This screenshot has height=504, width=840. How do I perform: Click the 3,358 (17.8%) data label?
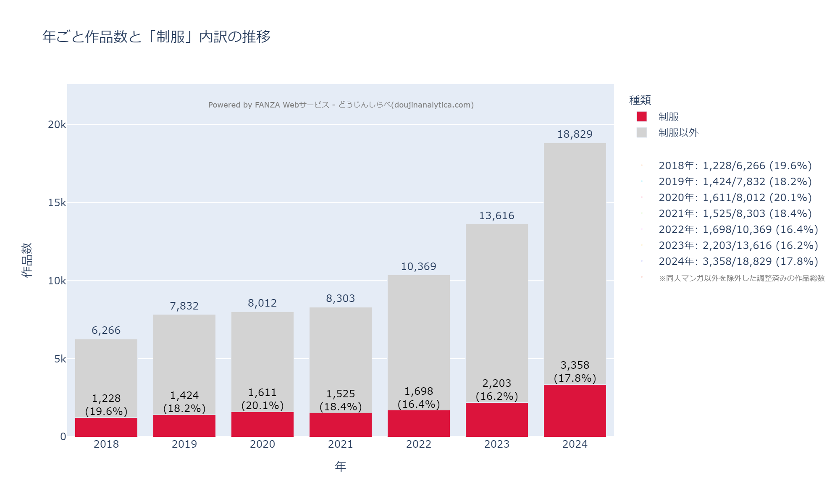575,371
